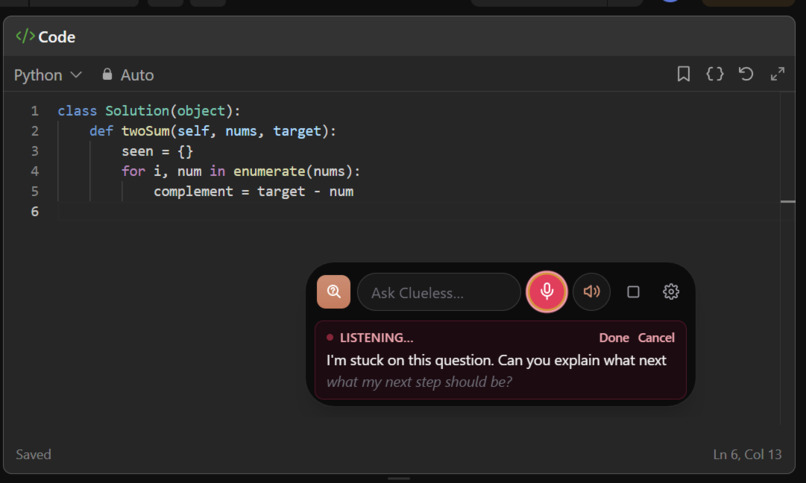Cancel the voice listening
This screenshot has height=483, width=806.
[656, 338]
